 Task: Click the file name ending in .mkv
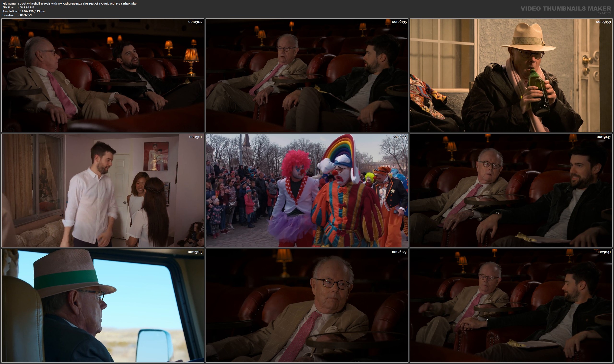pos(78,3)
